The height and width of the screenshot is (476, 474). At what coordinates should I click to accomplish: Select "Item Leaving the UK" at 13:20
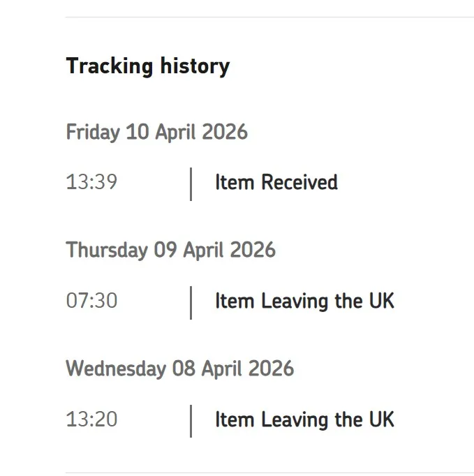coord(304,419)
